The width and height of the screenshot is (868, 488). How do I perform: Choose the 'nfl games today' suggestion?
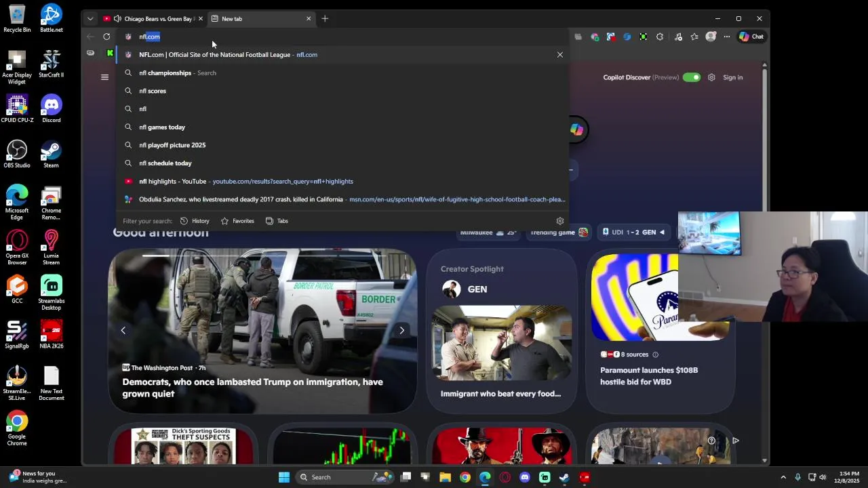pyautogui.click(x=342, y=127)
